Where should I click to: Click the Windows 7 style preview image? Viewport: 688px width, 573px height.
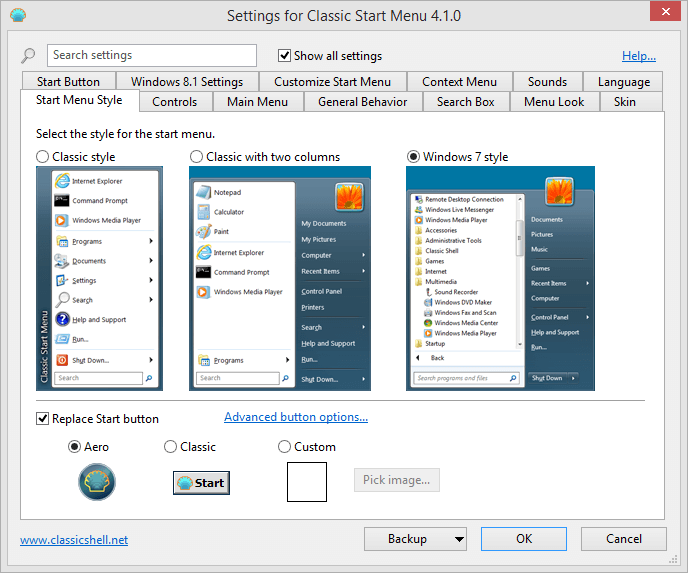[500, 278]
